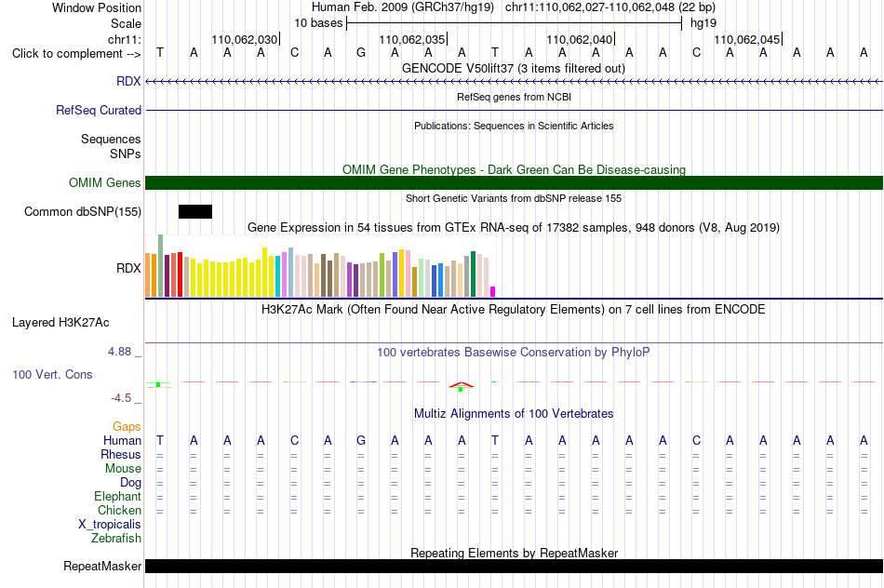The image size is (884, 588).
Task: Click the RepeatMasker track label
Action: click(102, 566)
